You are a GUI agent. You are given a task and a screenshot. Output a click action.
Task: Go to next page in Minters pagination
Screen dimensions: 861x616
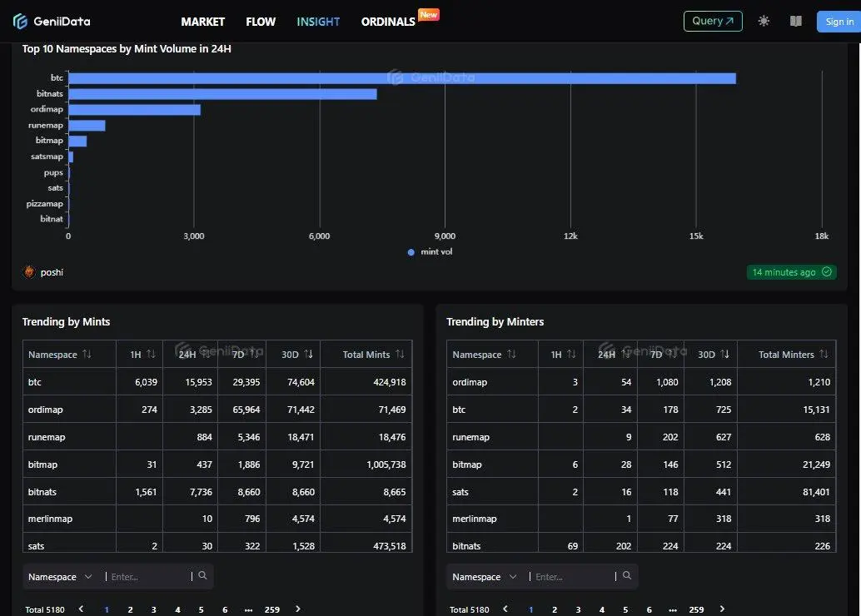(x=722, y=609)
